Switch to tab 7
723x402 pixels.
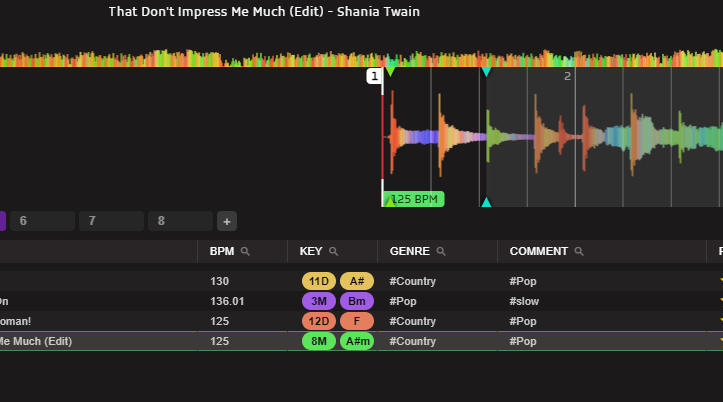111,221
